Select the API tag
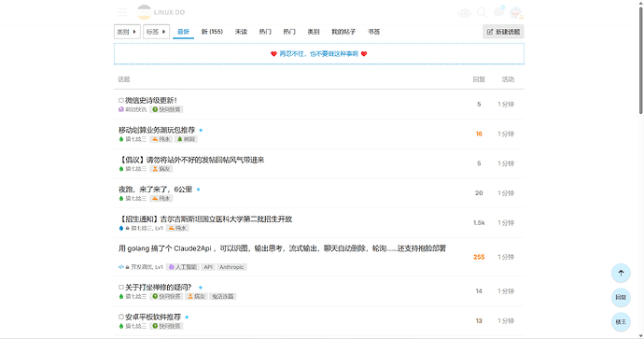This screenshot has height=339, width=644. point(208,267)
